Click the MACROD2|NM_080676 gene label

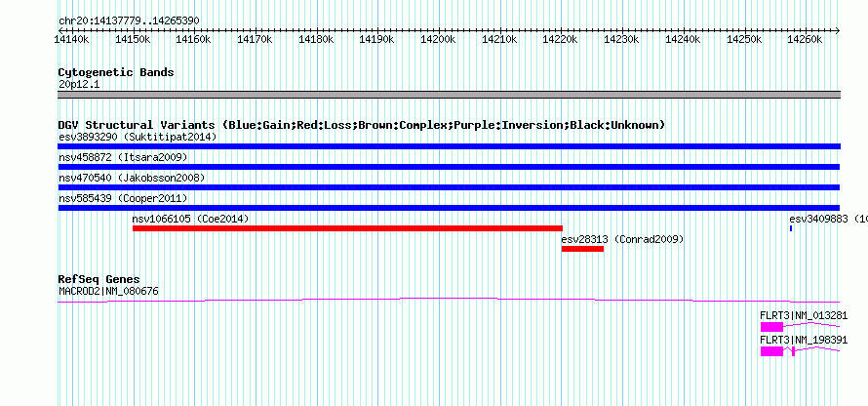point(108,290)
